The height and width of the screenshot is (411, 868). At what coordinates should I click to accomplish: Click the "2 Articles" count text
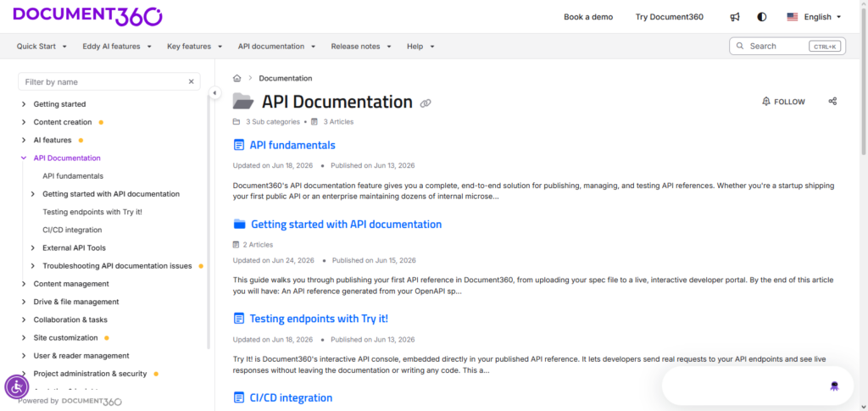(258, 245)
